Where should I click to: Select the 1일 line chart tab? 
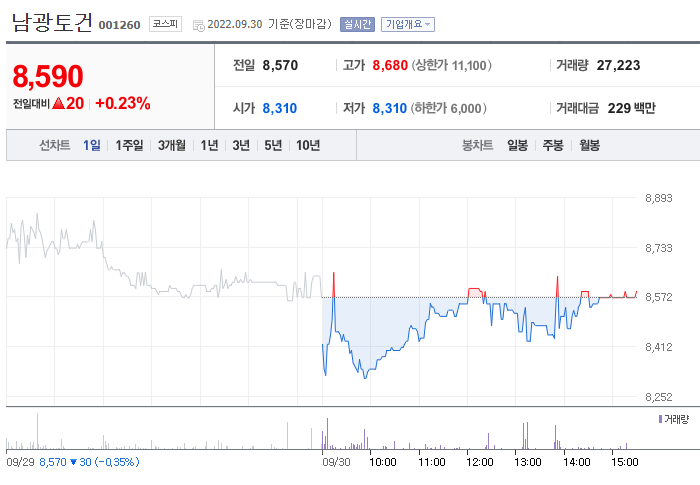point(92,145)
